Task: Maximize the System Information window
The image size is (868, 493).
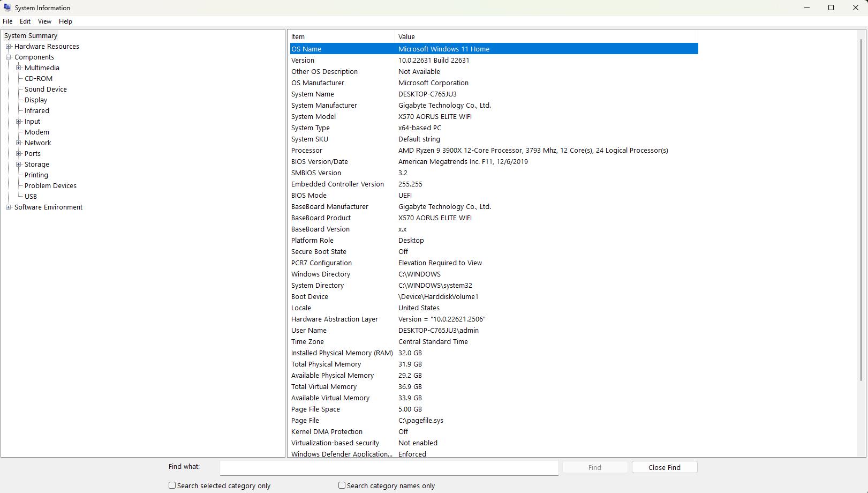Action: point(831,8)
